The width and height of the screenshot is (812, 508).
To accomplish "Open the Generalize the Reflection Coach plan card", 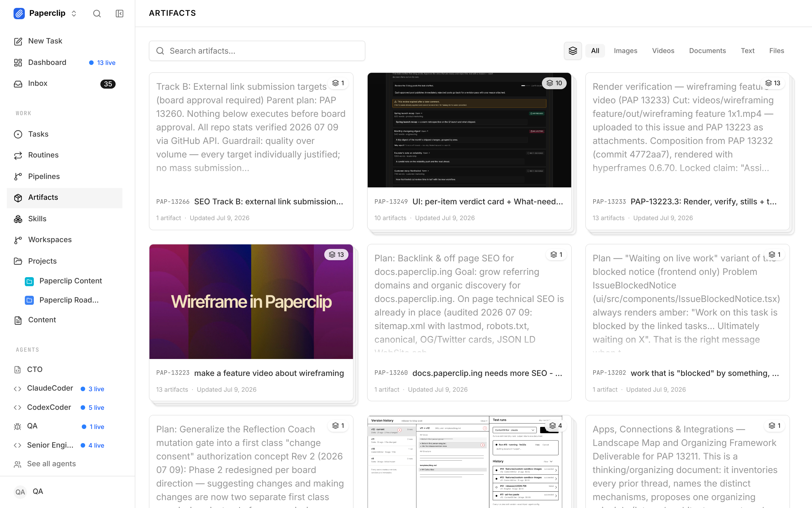I will (251, 462).
